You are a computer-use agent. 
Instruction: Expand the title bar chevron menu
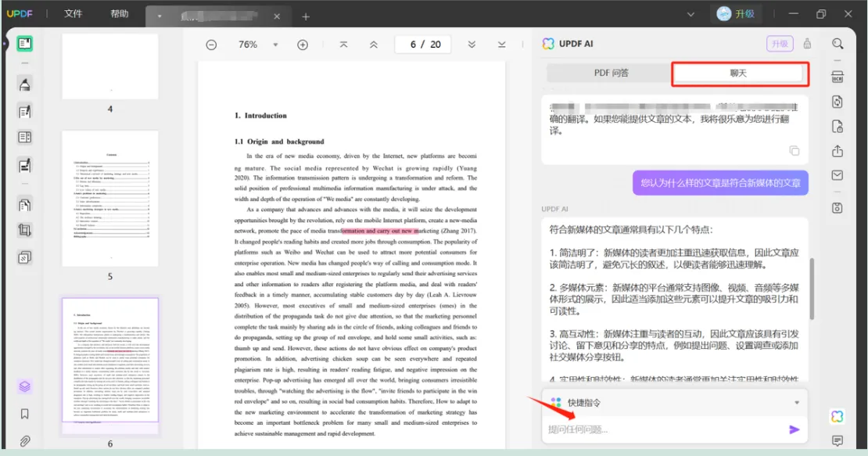tap(690, 14)
